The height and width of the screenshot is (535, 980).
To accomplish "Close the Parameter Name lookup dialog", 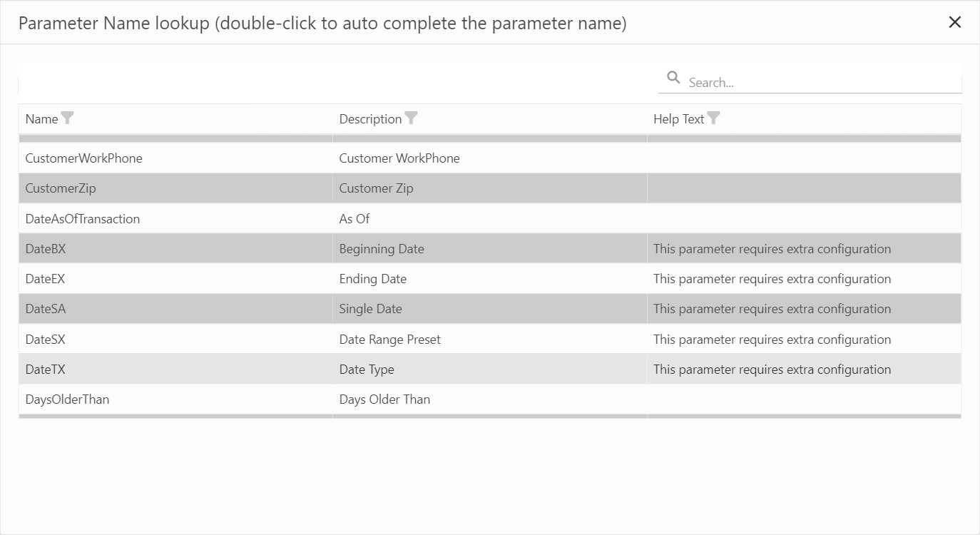I will tap(955, 22).
